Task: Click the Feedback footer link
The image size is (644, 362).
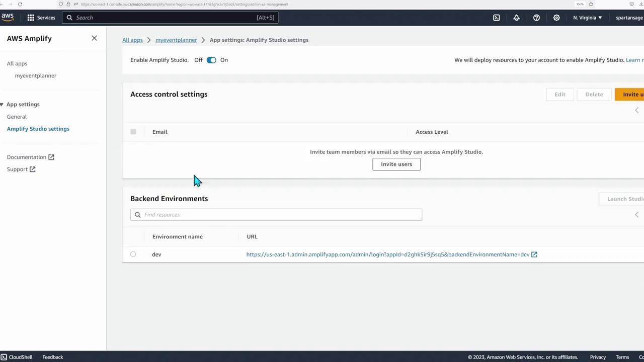Action: 53,357
